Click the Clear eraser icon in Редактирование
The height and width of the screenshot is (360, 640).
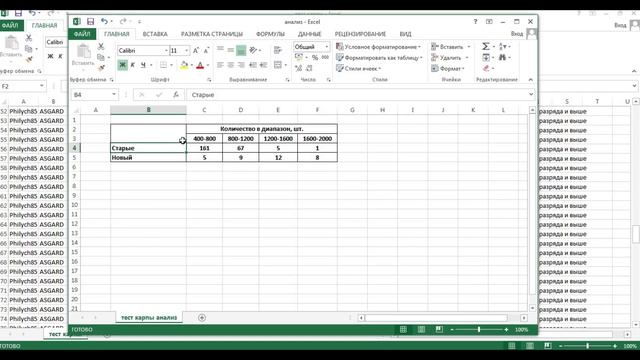[486, 68]
